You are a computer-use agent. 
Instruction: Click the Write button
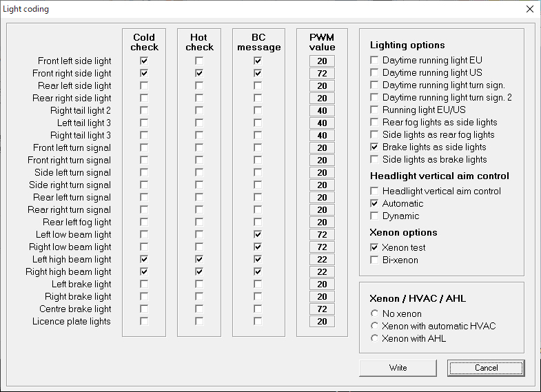click(398, 368)
